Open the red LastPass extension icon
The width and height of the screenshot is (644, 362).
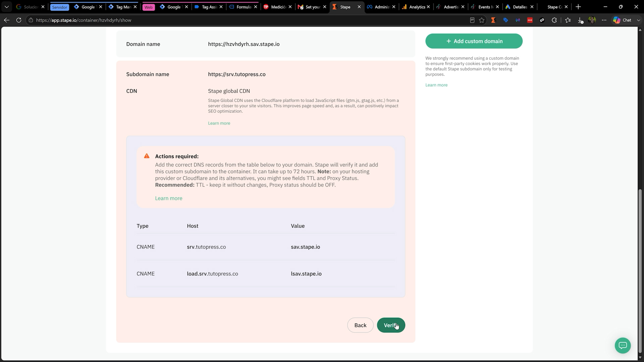[530, 20]
